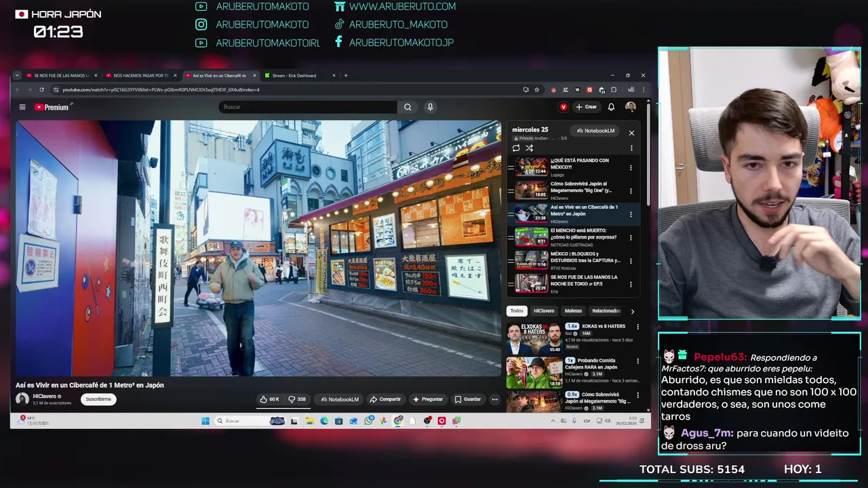868x488 pixels.
Task: Bookmark this page with star icon
Action: pos(536,89)
